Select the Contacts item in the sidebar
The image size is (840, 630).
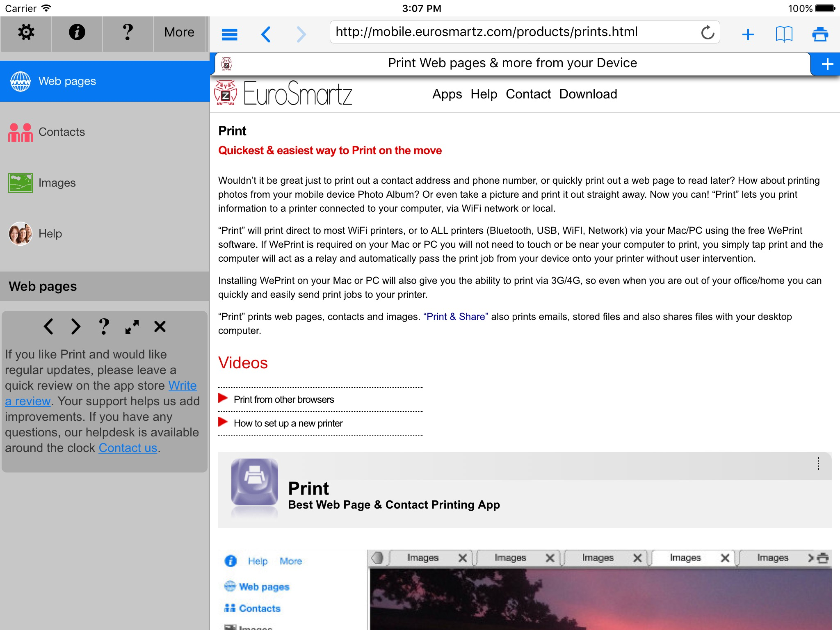click(x=62, y=132)
